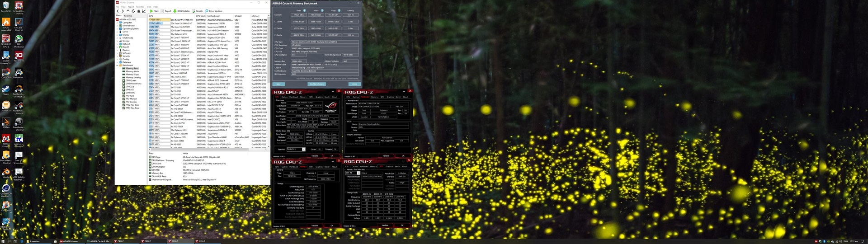Click the AIDA64 toolbar up arrow
This screenshot has height=244, width=868.
pos(128,11)
